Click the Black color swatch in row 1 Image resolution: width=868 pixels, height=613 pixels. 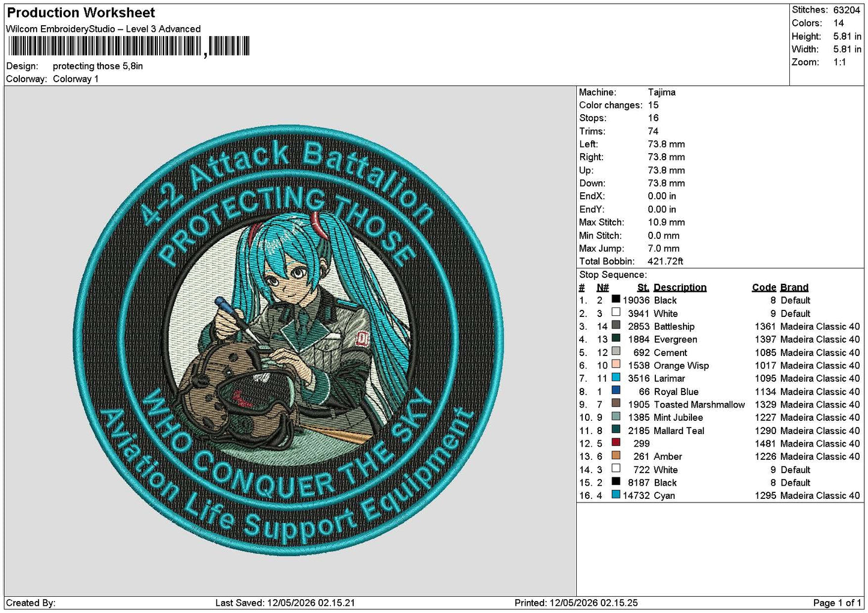(616, 299)
